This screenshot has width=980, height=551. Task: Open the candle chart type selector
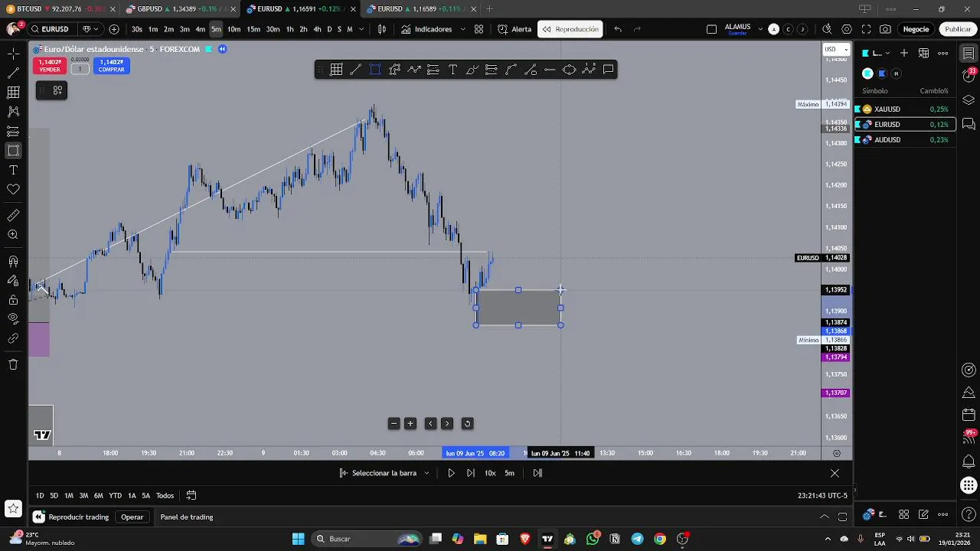[382, 29]
